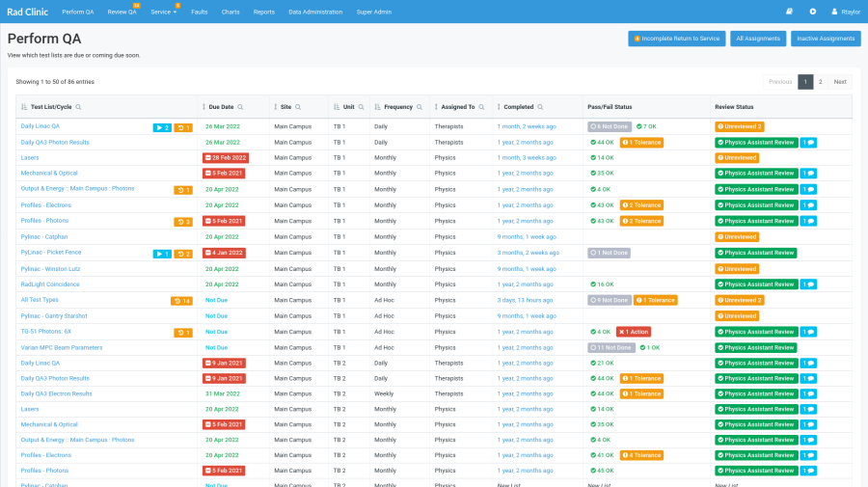Click the Rad Clinic brand logo

pos(28,12)
